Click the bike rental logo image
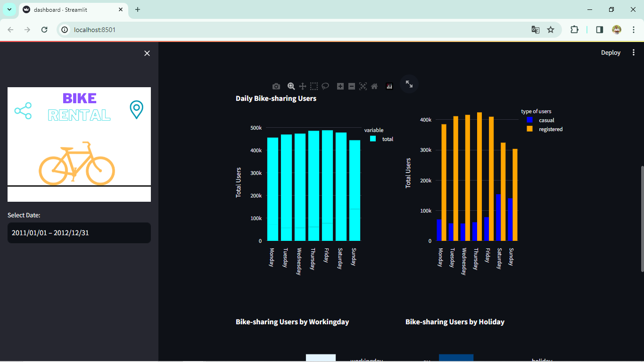Viewport: 644px width, 362px height. pos(79,144)
